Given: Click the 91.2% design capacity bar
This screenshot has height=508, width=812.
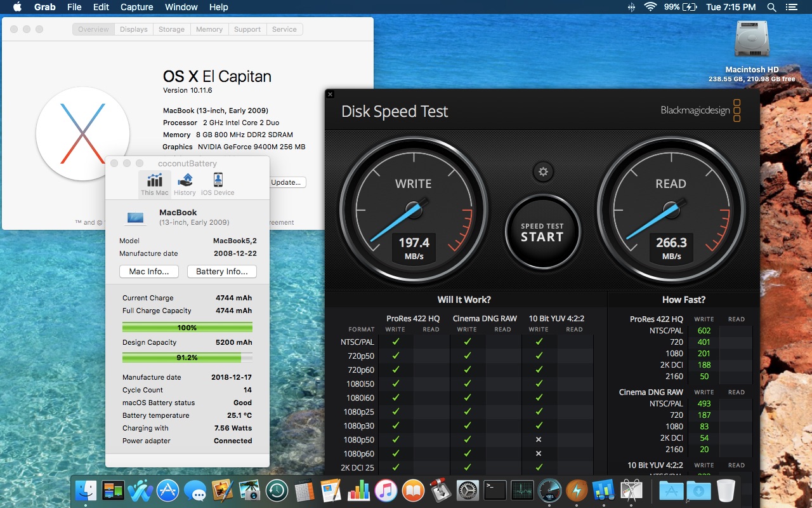Looking at the screenshot, I should (x=187, y=358).
